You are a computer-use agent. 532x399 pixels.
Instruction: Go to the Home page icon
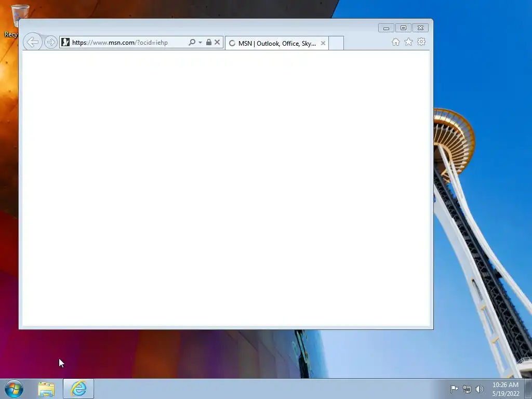point(395,42)
